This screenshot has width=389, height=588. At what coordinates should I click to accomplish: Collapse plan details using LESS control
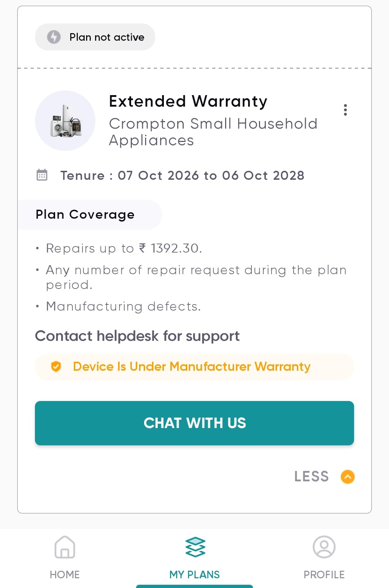pyautogui.click(x=312, y=476)
